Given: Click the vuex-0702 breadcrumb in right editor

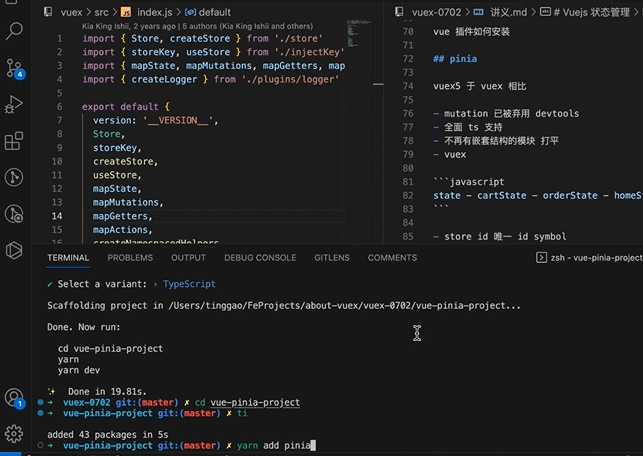Looking at the screenshot, I should (436, 12).
